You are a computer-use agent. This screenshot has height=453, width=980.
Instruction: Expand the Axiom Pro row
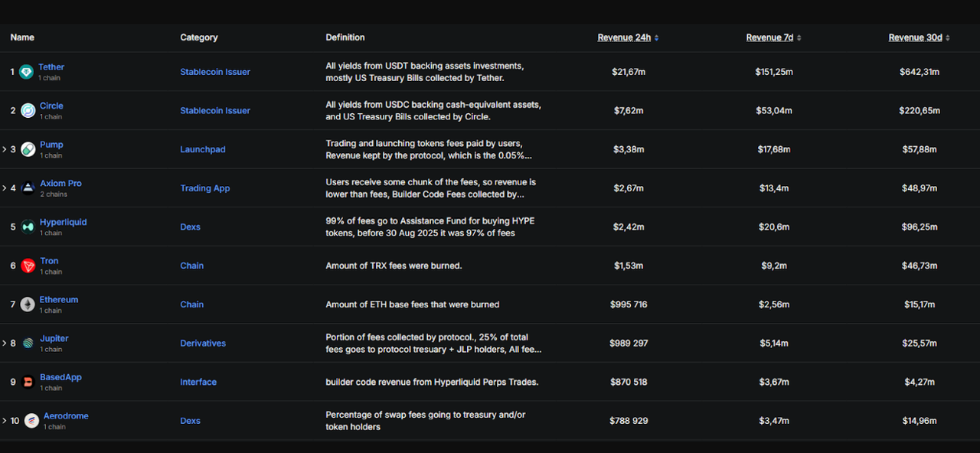[4, 188]
